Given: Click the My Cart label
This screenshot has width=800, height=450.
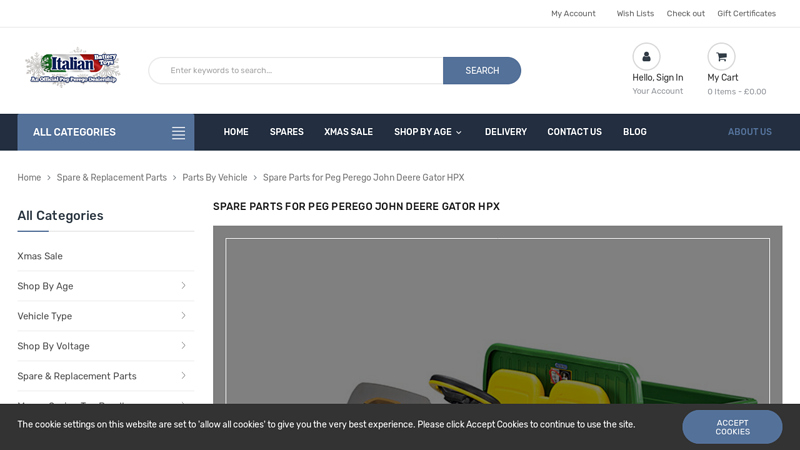Looking at the screenshot, I should click(722, 78).
